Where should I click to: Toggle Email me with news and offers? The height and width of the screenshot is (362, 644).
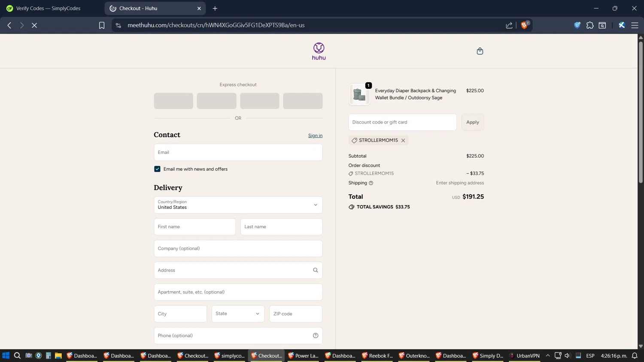(157, 169)
